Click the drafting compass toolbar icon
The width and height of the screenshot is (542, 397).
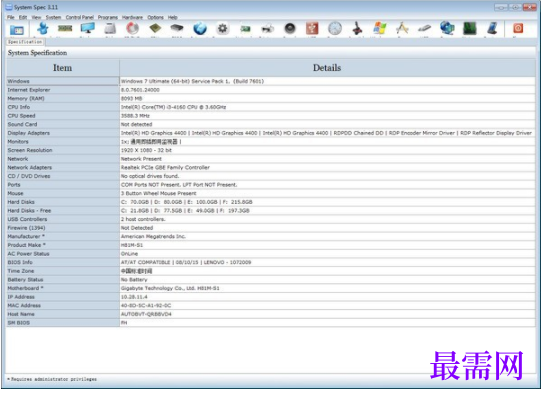(402, 28)
